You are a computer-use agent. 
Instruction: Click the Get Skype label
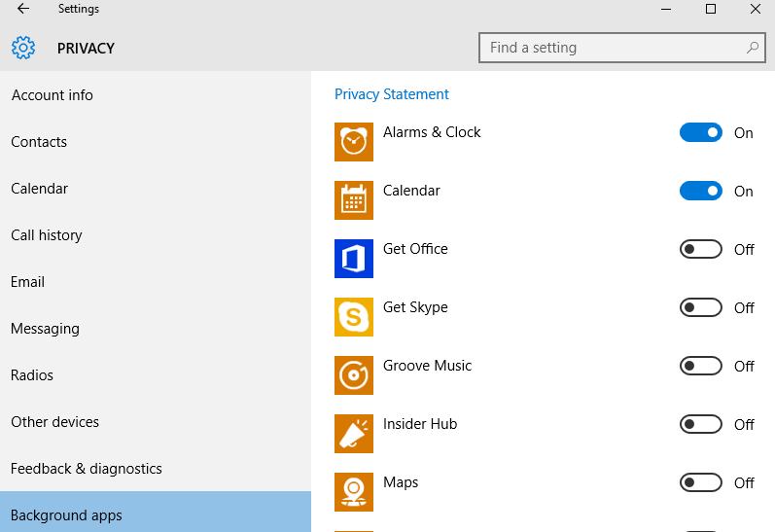(415, 307)
